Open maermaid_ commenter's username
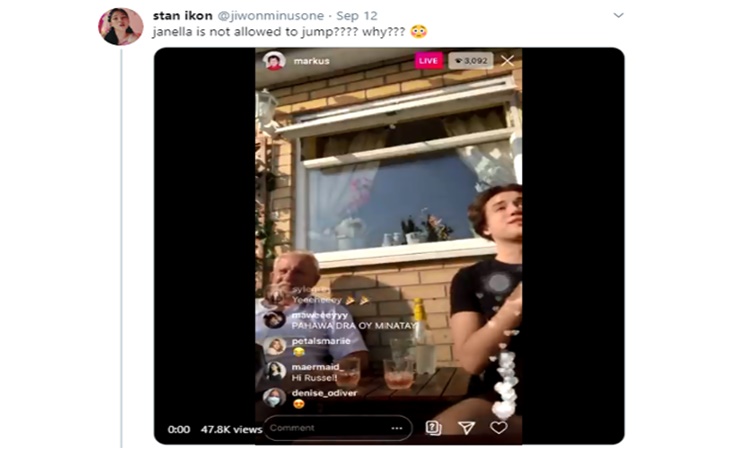The width and height of the screenshot is (750, 450). point(316,367)
